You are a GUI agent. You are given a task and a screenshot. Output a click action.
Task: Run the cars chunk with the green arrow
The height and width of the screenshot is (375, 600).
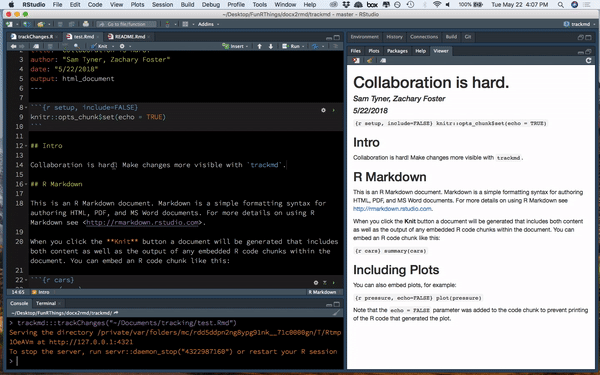[x=334, y=283]
